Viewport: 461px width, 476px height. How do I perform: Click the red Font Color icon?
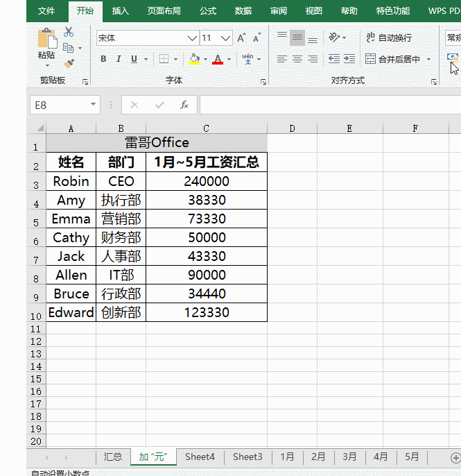tap(218, 59)
